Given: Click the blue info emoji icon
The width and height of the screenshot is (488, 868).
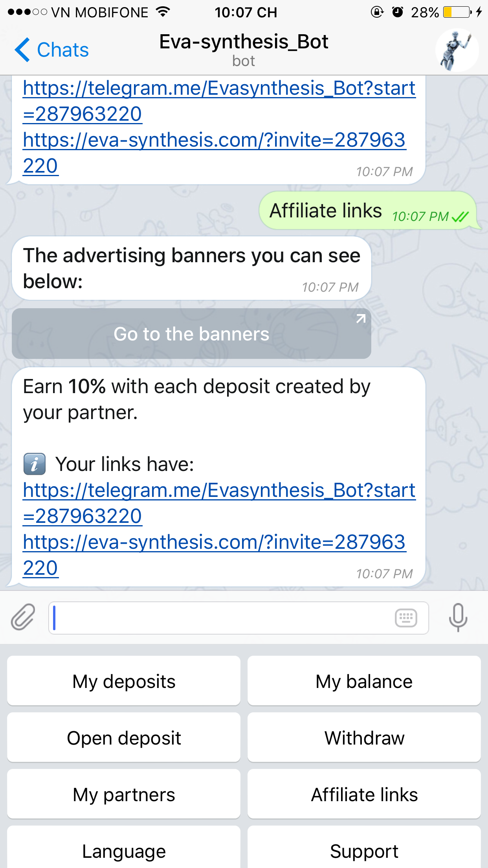Looking at the screenshot, I should (35, 464).
